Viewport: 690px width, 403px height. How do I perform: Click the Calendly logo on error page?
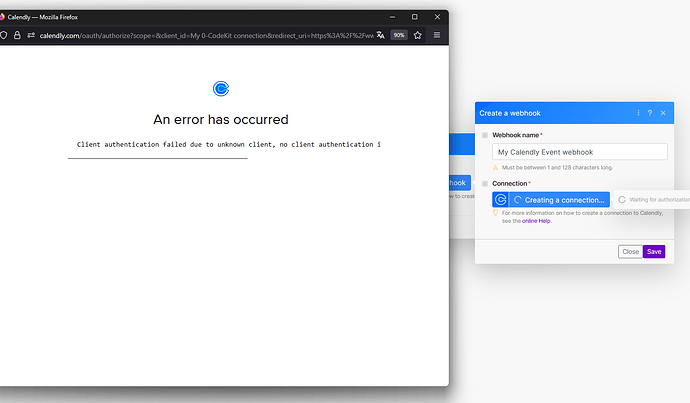[221, 89]
